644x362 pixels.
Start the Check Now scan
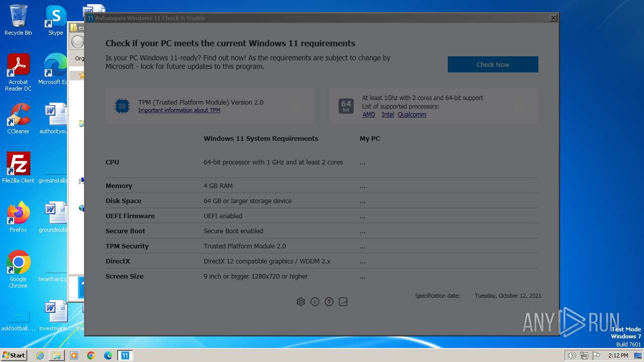pos(493,64)
